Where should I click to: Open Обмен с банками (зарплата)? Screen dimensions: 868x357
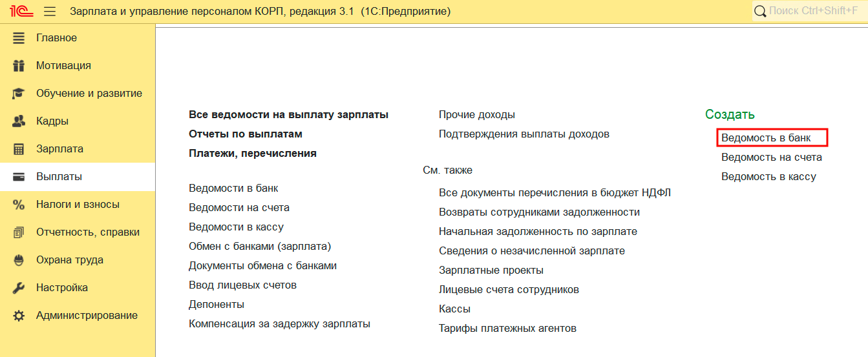pos(260,246)
